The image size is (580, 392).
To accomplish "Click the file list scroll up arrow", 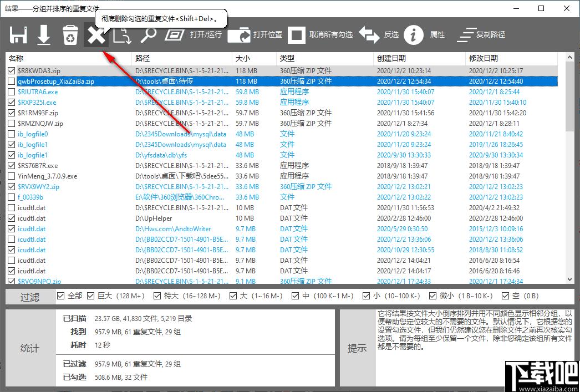I will (x=569, y=57).
